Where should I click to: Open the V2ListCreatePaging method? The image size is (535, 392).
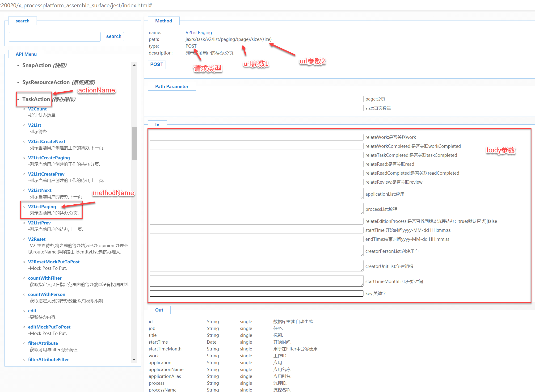[x=49, y=158]
